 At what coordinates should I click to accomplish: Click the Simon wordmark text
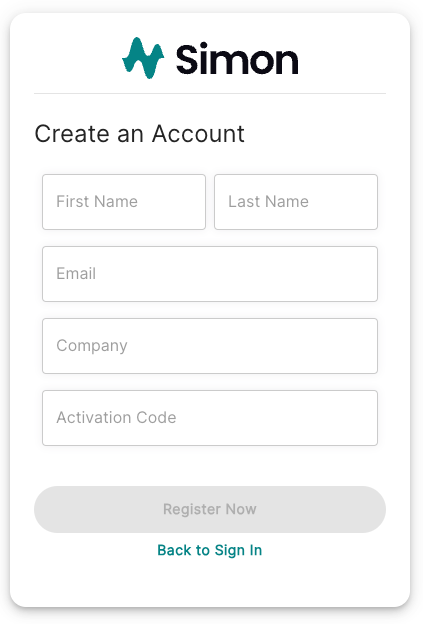(237, 59)
